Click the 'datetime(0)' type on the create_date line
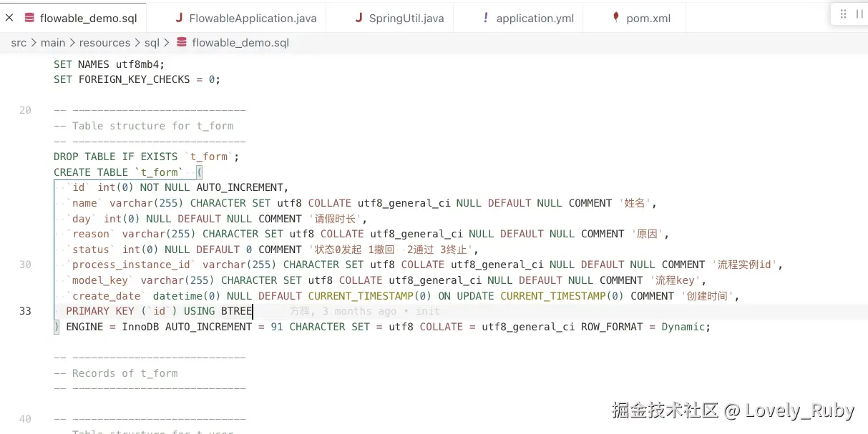 pyautogui.click(x=187, y=296)
